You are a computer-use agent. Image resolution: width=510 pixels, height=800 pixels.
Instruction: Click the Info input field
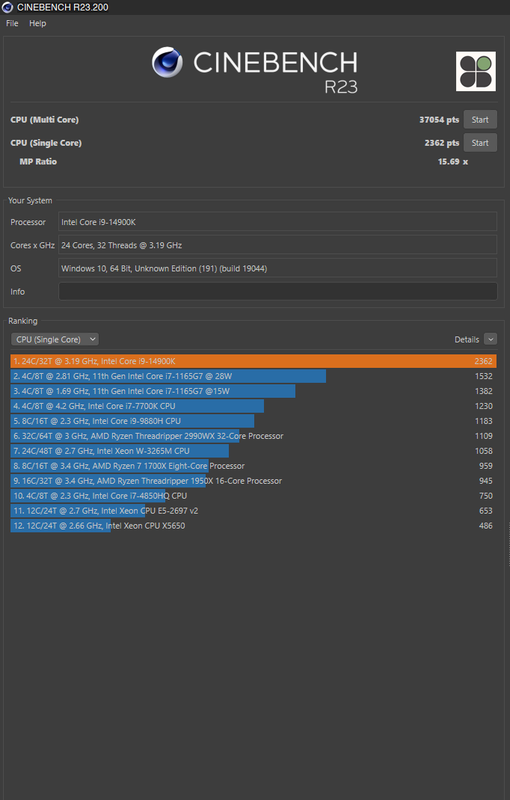tap(278, 291)
